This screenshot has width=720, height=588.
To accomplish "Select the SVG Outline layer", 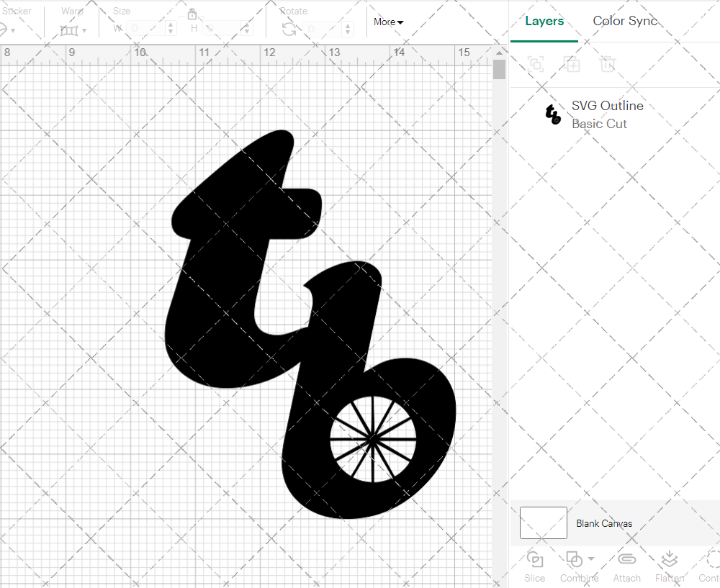I will 607,114.
